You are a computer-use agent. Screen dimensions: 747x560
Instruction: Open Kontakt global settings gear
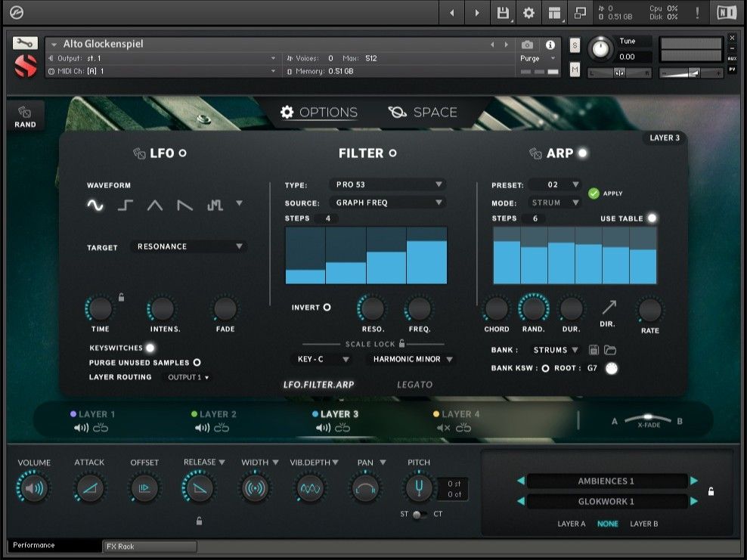(x=528, y=13)
